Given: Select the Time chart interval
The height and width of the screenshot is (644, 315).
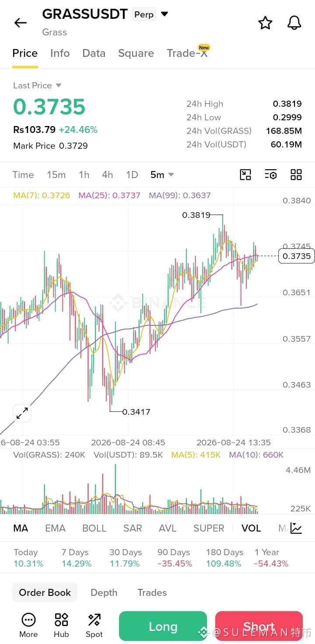Looking at the screenshot, I should point(23,175).
